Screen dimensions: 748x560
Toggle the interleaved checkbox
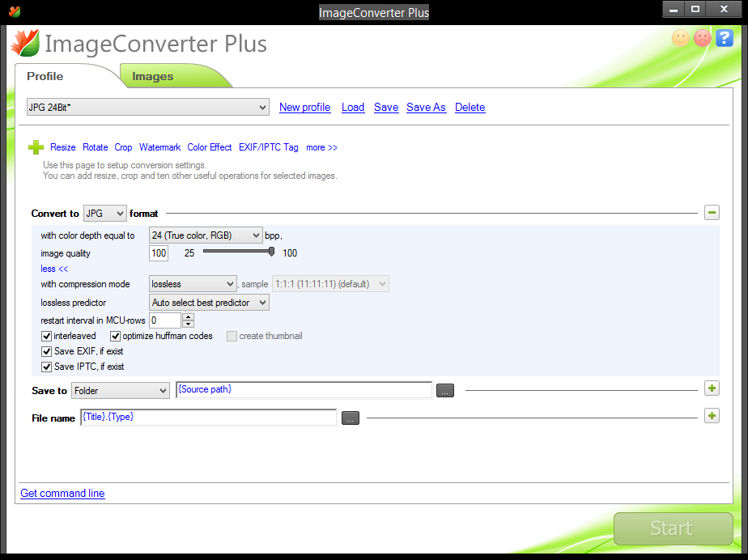click(46, 337)
